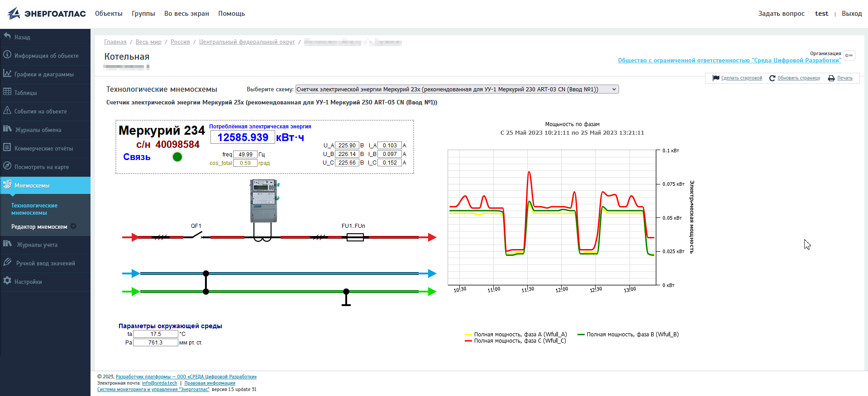Click the Обновить страницу refresh icon
868x396 pixels.
772,78
